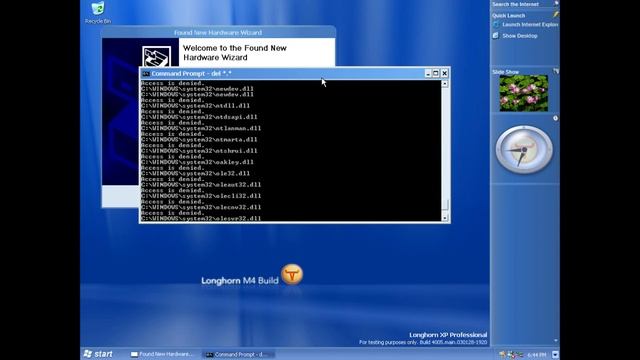The width and height of the screenshot is (640, 360).
Task: Click Command Prompt scrollbar down arrow
Action: 445,218
